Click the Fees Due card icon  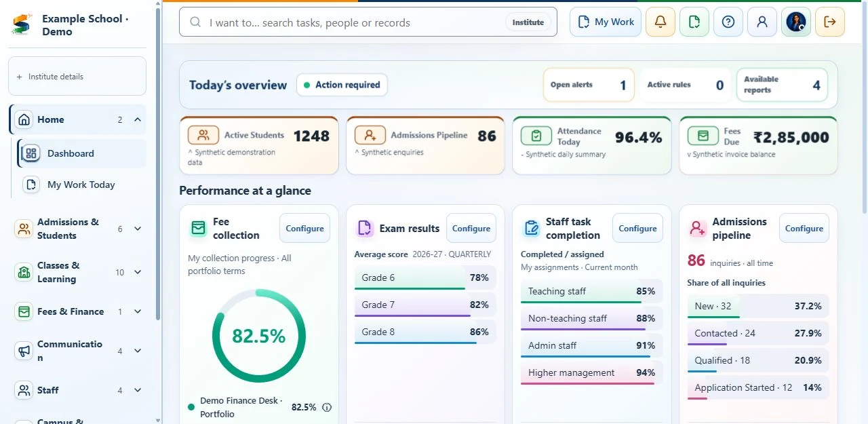click(703, 136)
